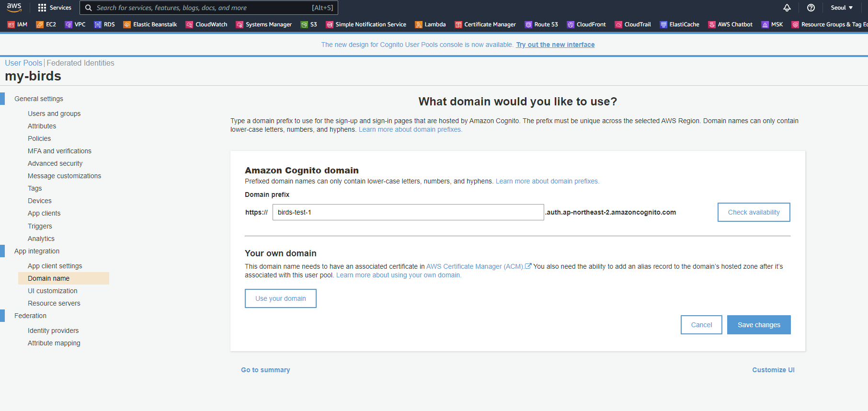Image resolution: width=868 pixels, height=411 pixels.
Task: Click Save changes button
Action: (759, 325)
